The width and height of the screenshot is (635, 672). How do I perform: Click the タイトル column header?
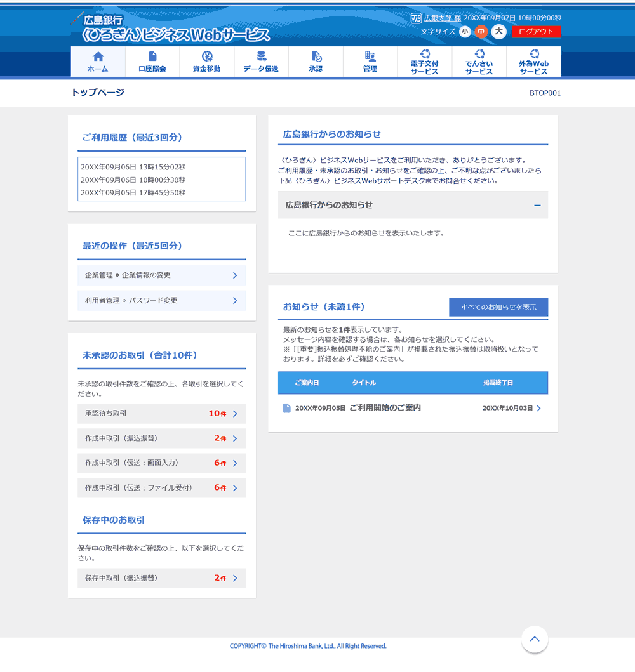(x=364, y=383)
